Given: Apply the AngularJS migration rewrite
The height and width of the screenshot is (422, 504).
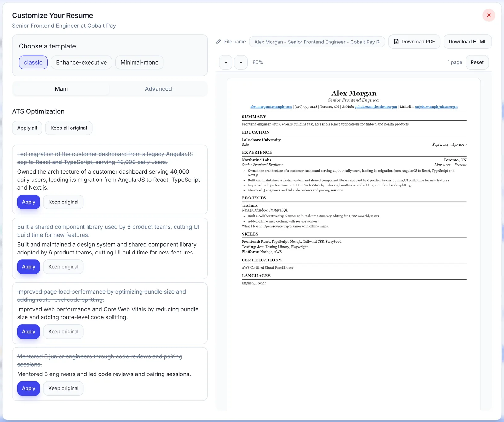Looking at the screenshot, I should 29,202.
